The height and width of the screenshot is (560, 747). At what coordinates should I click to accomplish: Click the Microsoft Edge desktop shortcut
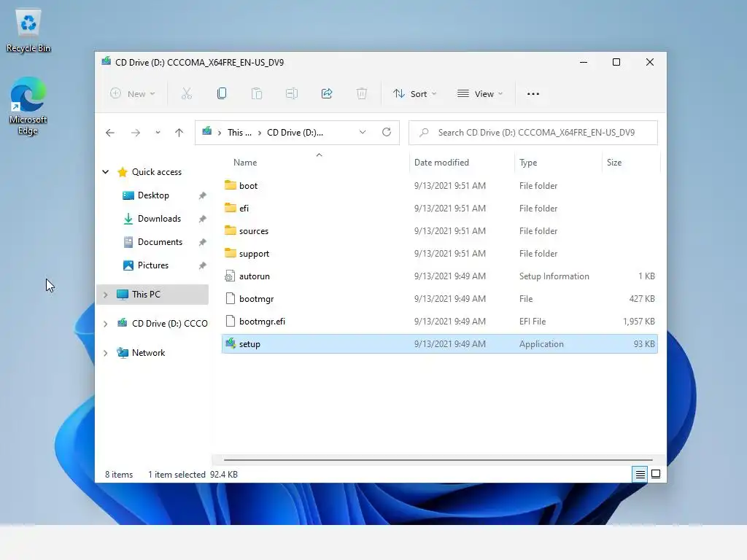[28, 106]
